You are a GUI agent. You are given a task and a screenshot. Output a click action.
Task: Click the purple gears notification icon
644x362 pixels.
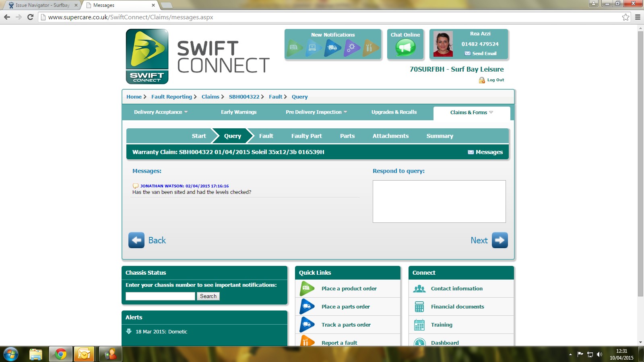click(351, 48)
